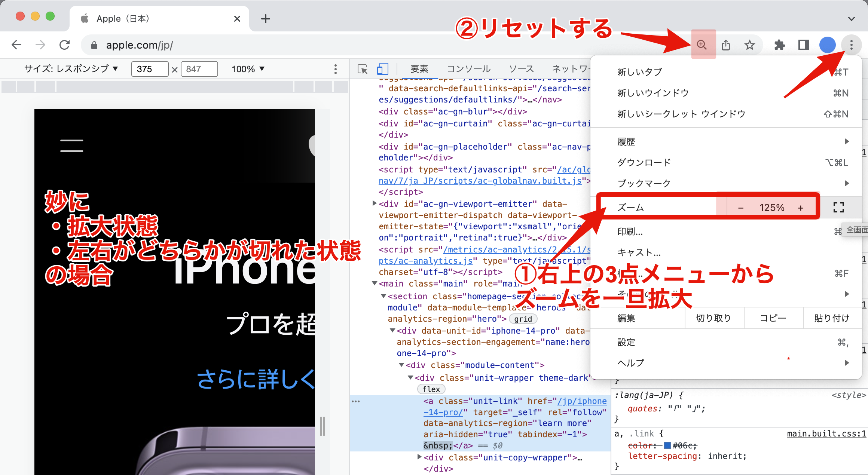The width and height of the screenshot is (868, 475).
Task: Collapse the data-unit-id iphone-14-pro div
Action: click(392, 331)
